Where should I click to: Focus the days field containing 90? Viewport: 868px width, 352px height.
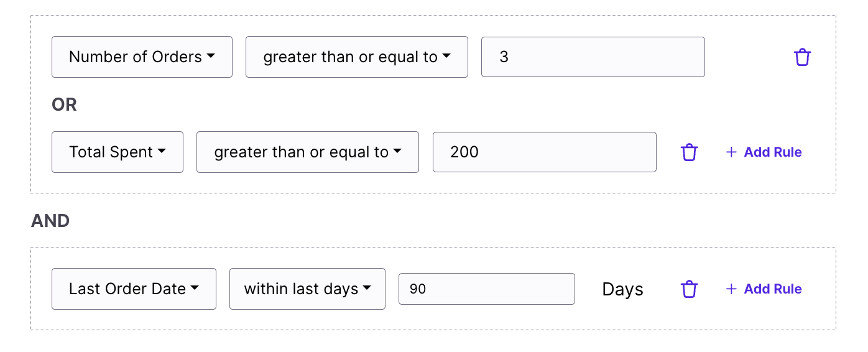coord(486,289)
